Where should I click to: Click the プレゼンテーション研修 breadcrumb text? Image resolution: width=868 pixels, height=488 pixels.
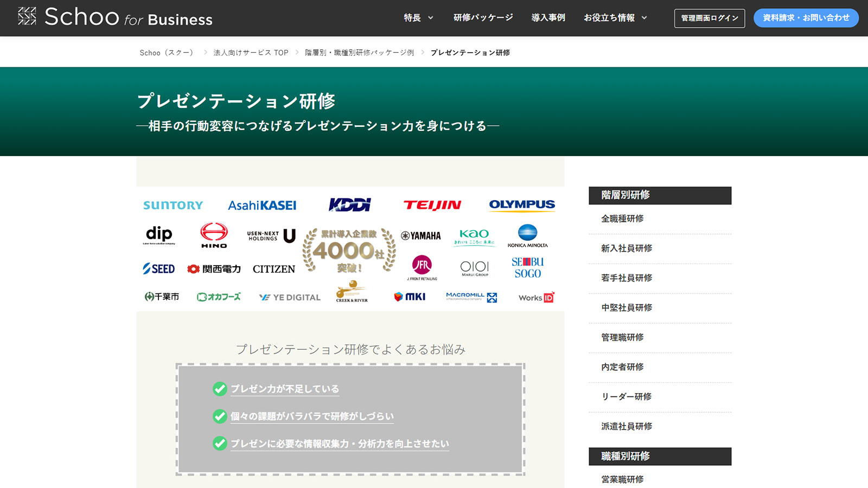470,53
